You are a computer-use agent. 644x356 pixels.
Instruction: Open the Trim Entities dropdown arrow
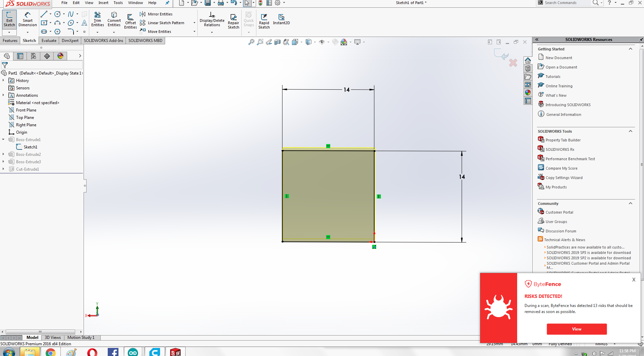[x=97, y=32]
